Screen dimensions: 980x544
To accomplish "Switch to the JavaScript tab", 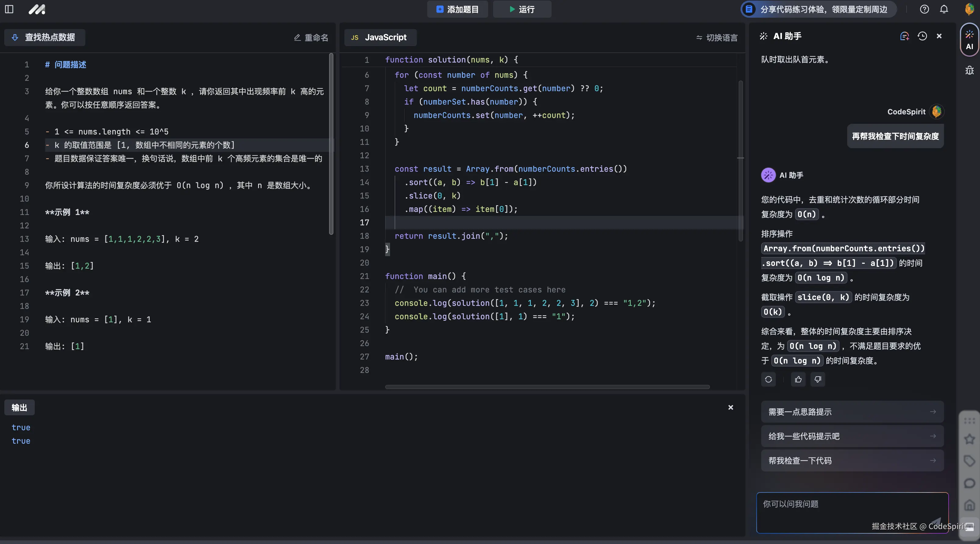I will click(380, 37).
